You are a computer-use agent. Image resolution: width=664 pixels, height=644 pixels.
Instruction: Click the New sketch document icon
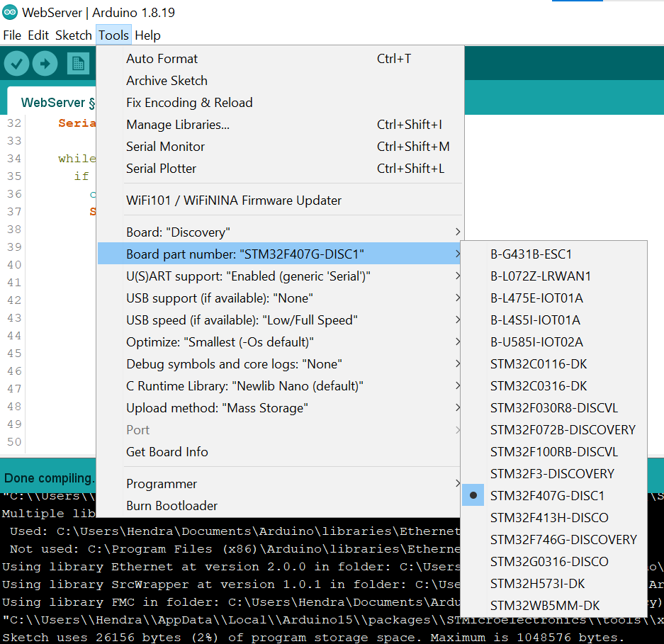pos(78,64)
